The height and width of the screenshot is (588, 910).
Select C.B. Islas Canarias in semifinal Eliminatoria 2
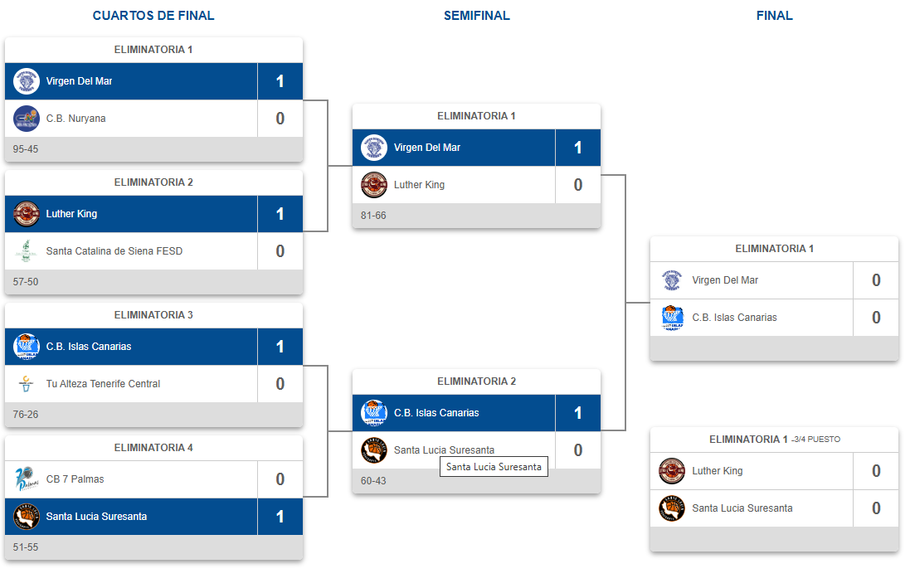coord(436,413)
